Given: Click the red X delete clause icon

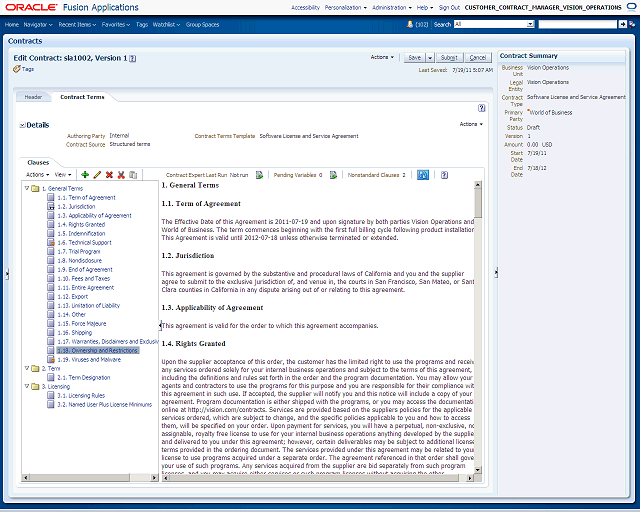Looking at the screenshot, I should click(109, 175).
